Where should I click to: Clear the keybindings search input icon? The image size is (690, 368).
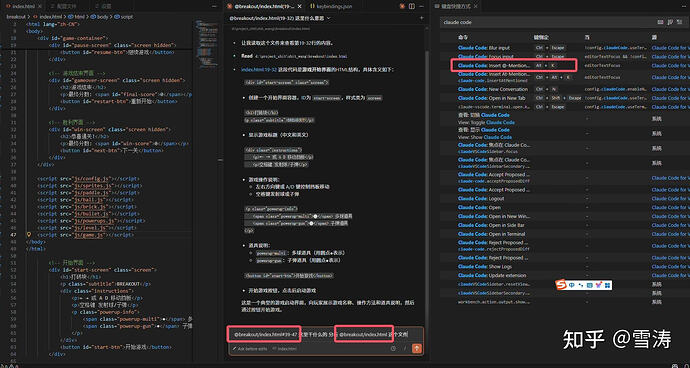coord(679,22)
